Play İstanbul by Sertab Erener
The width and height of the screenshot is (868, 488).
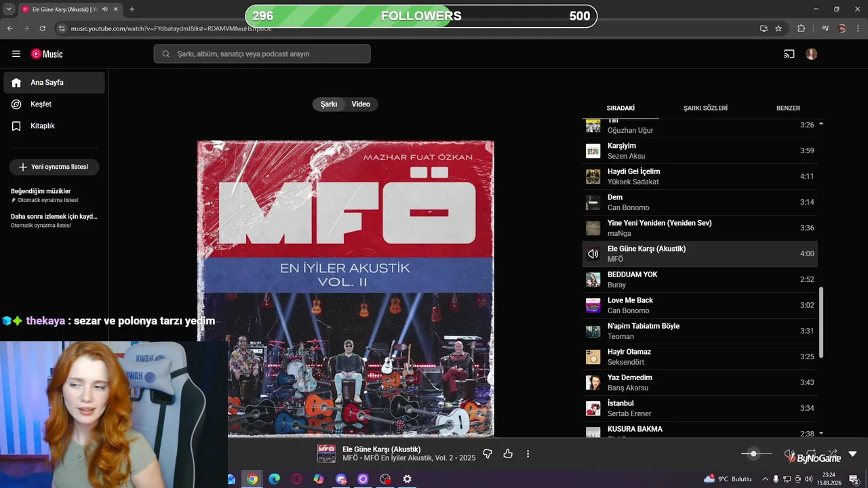click(700, 408)
